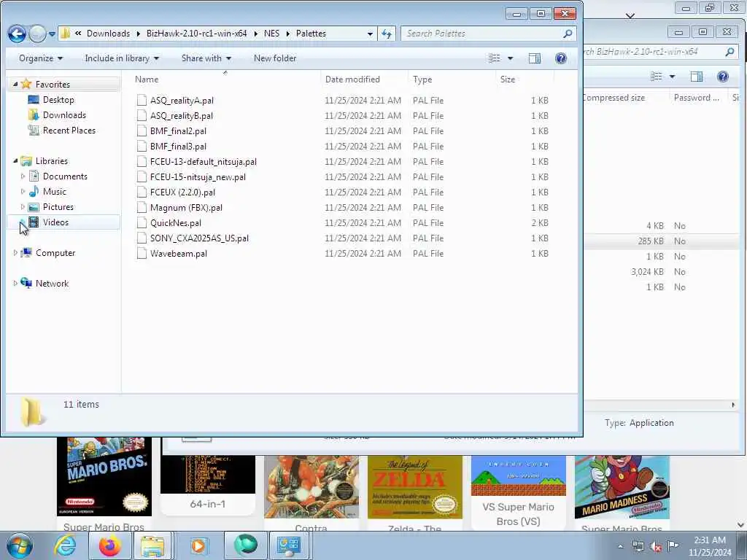Click the muted volume tray icon

656,546
